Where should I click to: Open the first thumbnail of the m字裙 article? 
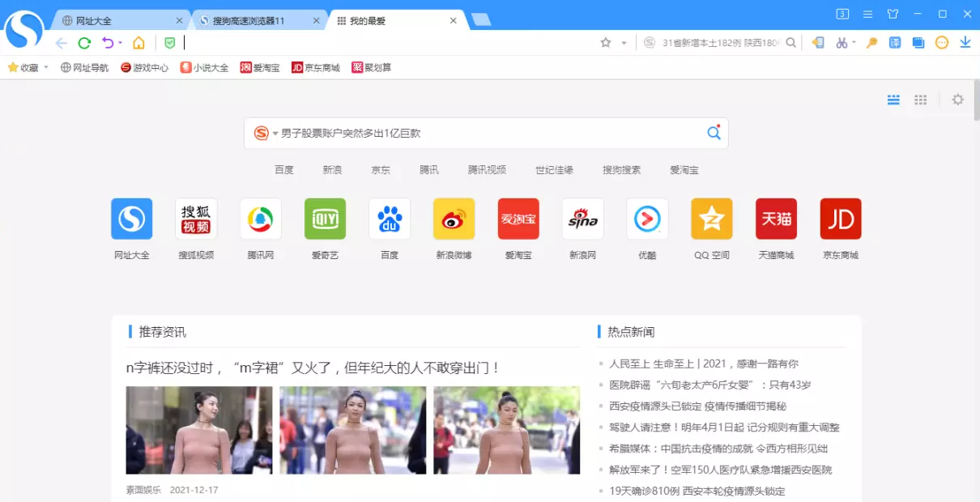pyautogui.click(x=199, y=430)
